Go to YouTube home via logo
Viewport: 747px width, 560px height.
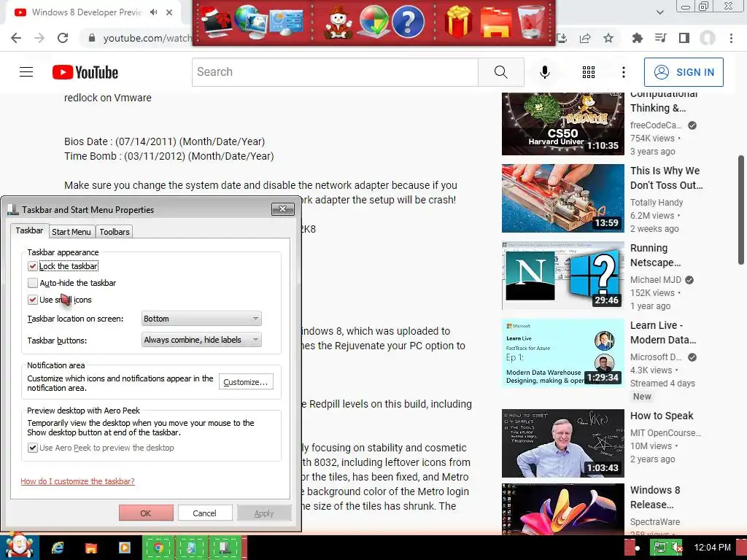(x=85, y=72)
